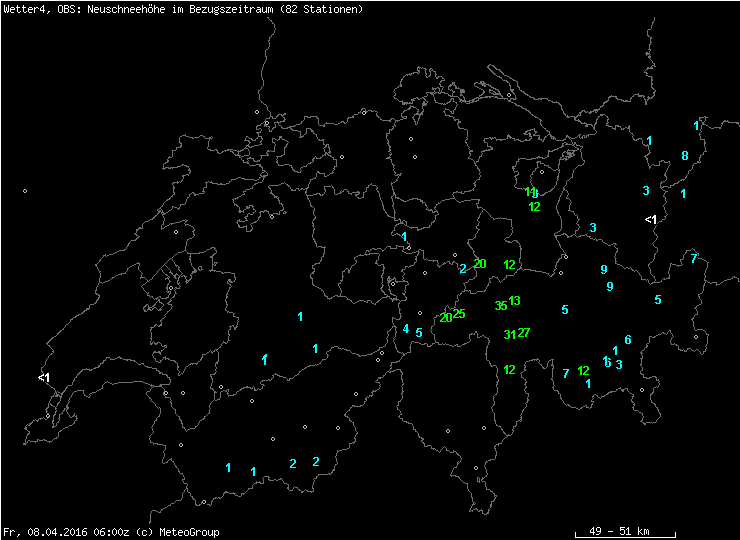
Task: Select the green 20 left of the 25
Action: [x=446, y=318]
